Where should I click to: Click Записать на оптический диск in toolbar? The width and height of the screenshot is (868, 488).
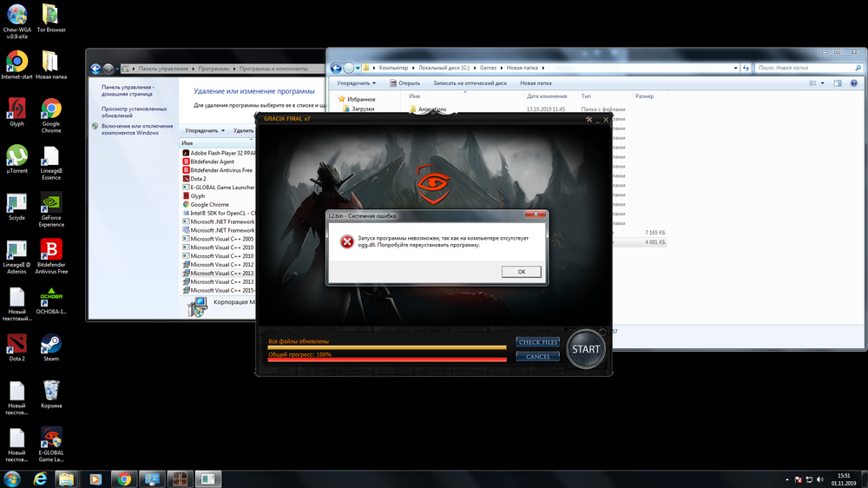(x=470, y=83)
